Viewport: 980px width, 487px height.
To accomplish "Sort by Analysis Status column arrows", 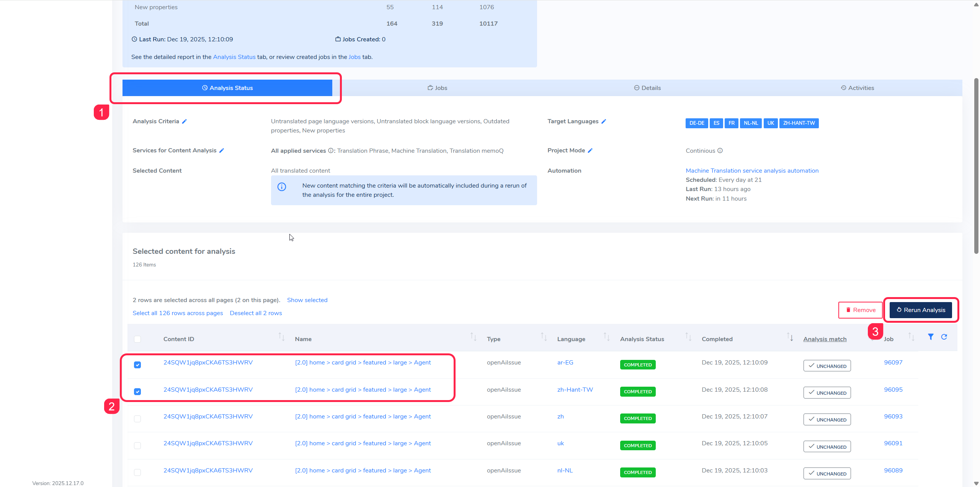I will pyautogui.click(x=688, y=337).
